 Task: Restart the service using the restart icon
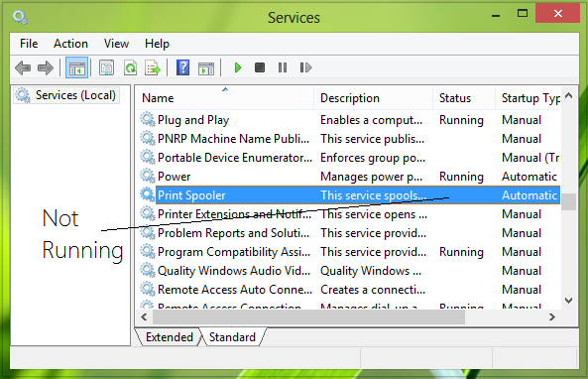point(305,67)
